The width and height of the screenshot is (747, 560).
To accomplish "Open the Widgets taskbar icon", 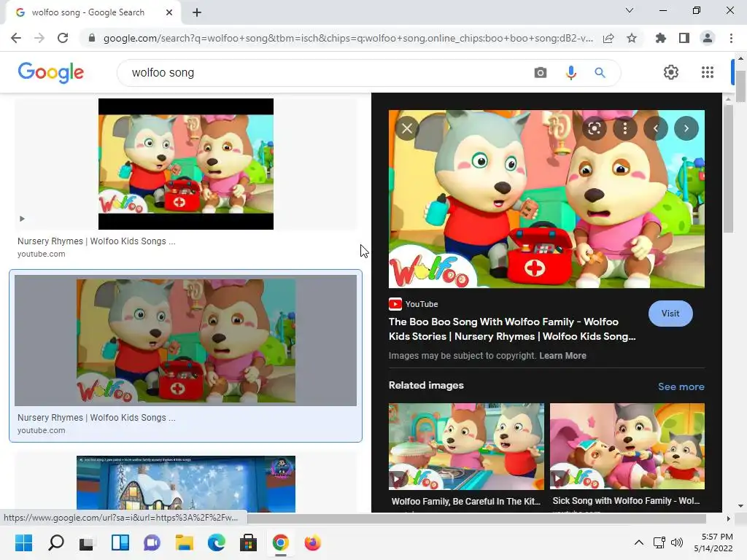I will click(x=120, y=542).
